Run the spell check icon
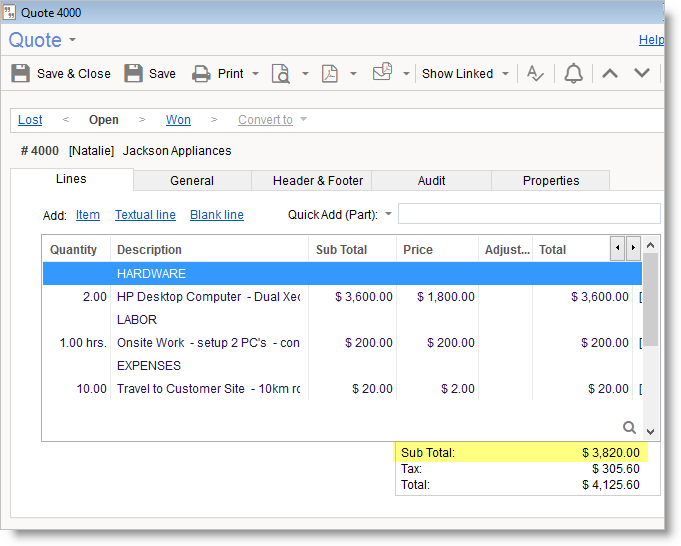The width and height of the screenshot is (681, 546). pyautogui.click(x=536, y=73)
